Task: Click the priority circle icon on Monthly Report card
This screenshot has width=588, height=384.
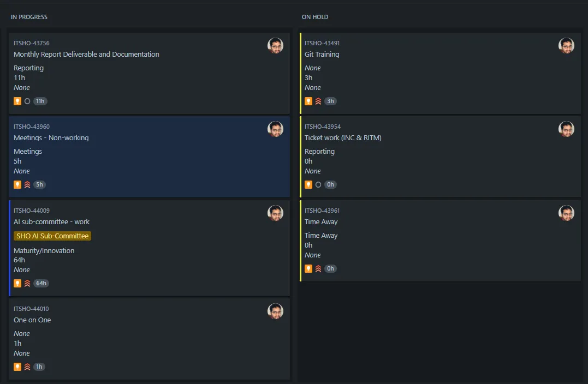Action: pyautogui.click(x=27, y=101)
